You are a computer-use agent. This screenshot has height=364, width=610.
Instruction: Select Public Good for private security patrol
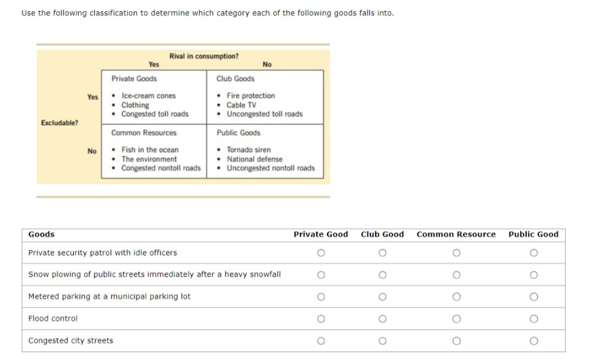tap(533, 253)
